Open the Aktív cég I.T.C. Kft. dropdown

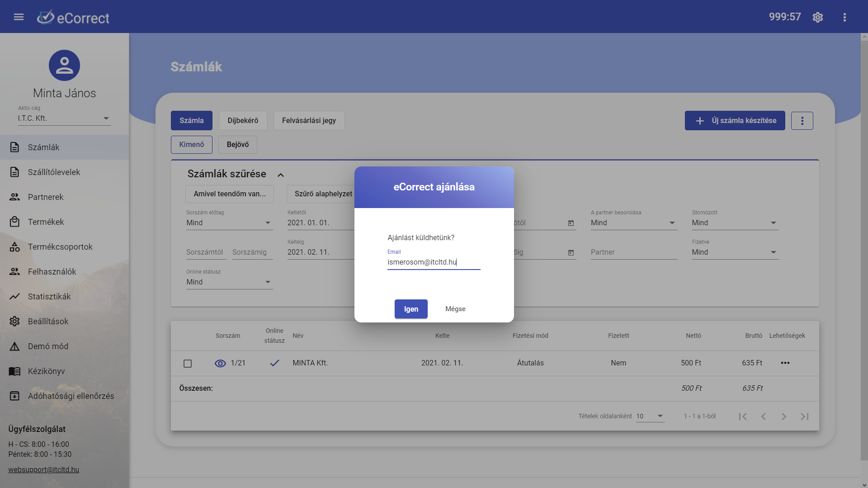tap(64, 118)
